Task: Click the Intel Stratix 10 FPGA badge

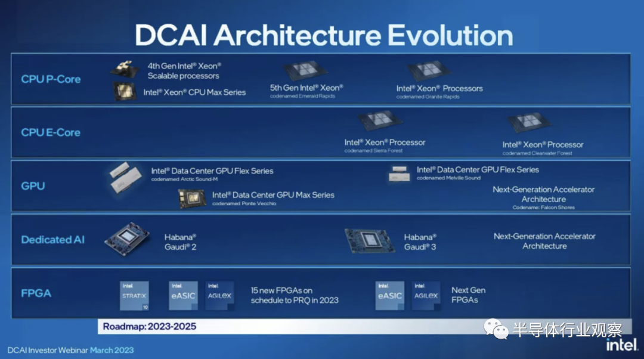Action: coord(134,295)
